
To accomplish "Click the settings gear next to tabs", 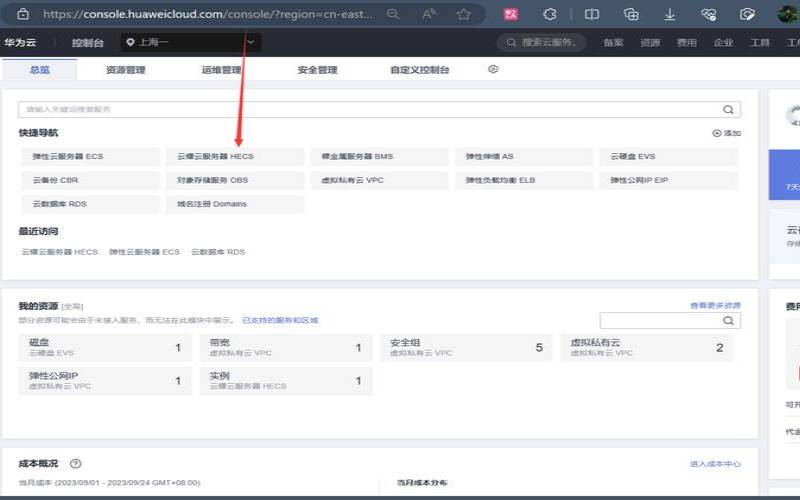I will pos(493,69).
